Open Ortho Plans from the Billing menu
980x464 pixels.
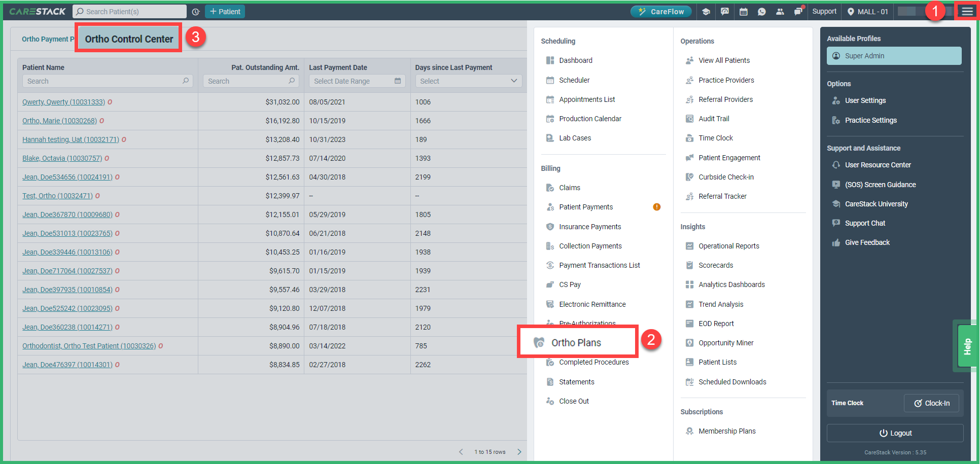click(576, 342)
